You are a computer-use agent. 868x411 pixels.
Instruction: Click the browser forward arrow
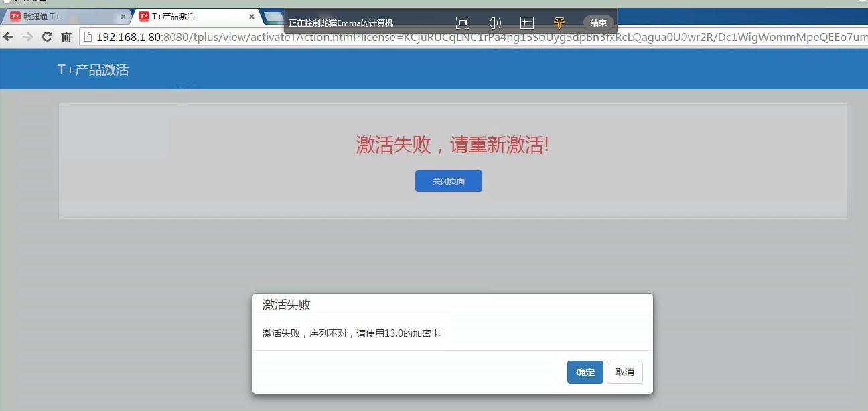(x=27, y=37)
